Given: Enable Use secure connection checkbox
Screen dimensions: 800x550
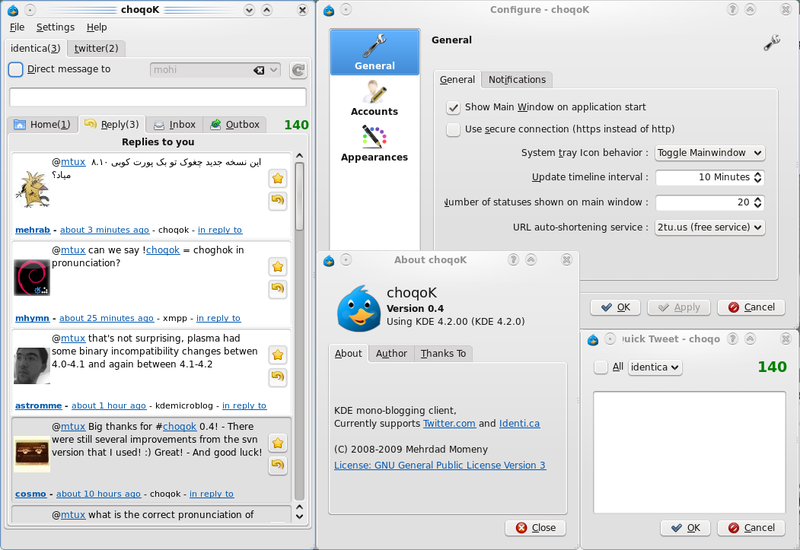Looking at the screenshot, I should [x=453, y=129].
